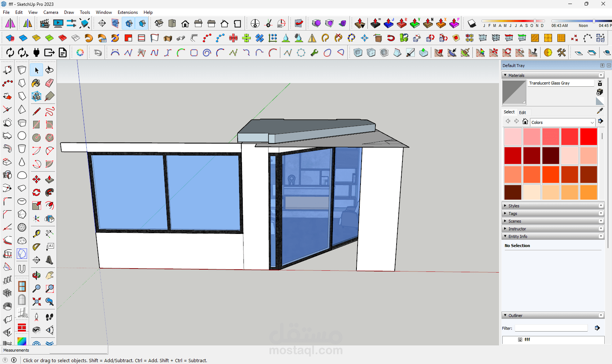
Task: Open the Extensions menu
Action: (128, 12)
